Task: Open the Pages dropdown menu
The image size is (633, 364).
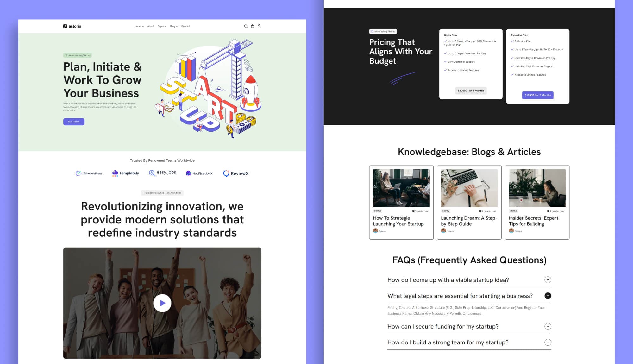Action: click(161, 26)
